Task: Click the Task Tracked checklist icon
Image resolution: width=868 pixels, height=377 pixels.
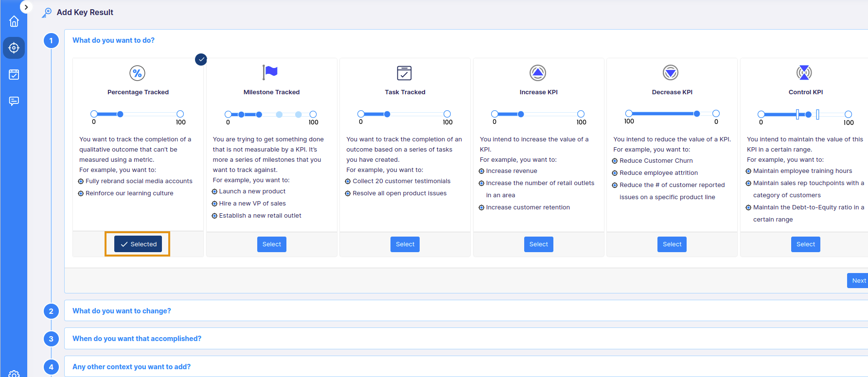Action: pos(404,73)
